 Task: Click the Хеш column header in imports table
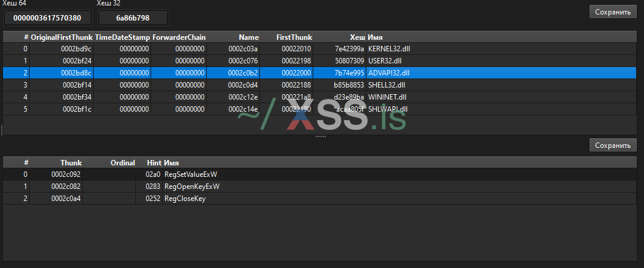click(x=339, y=37)
